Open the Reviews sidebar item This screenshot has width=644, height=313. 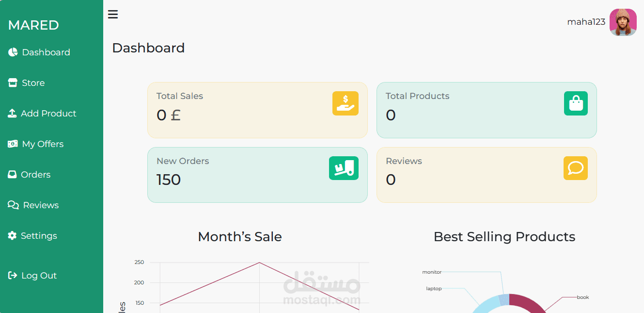tap(41, 205)
